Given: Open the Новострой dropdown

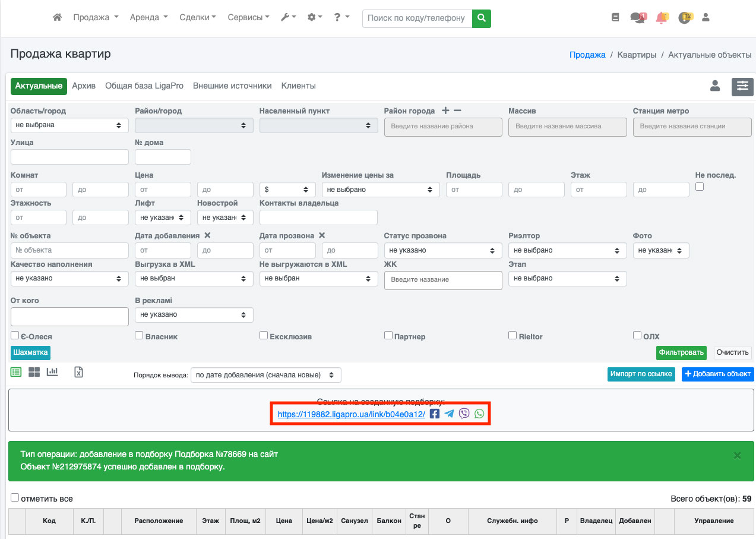Looking at the screenshot, I should 225,218.
